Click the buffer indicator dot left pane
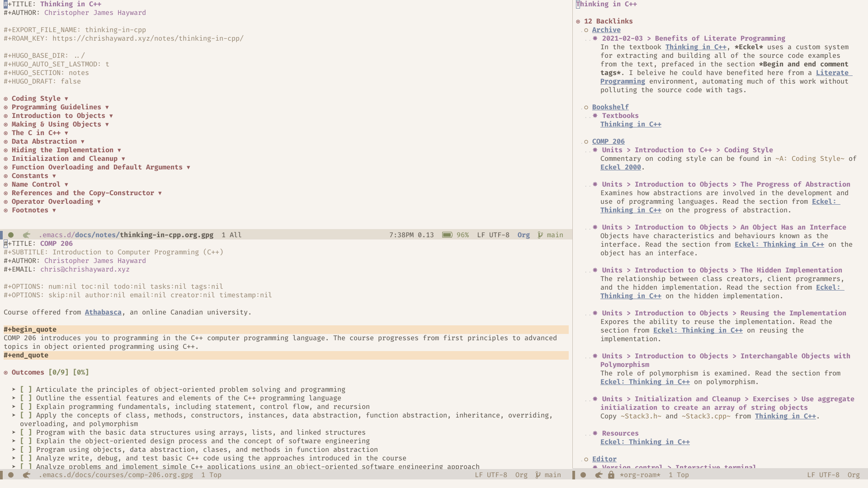 point(10,234)
